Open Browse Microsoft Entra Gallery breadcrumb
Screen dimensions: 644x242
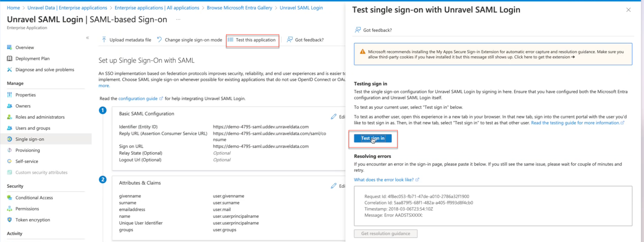239,8
